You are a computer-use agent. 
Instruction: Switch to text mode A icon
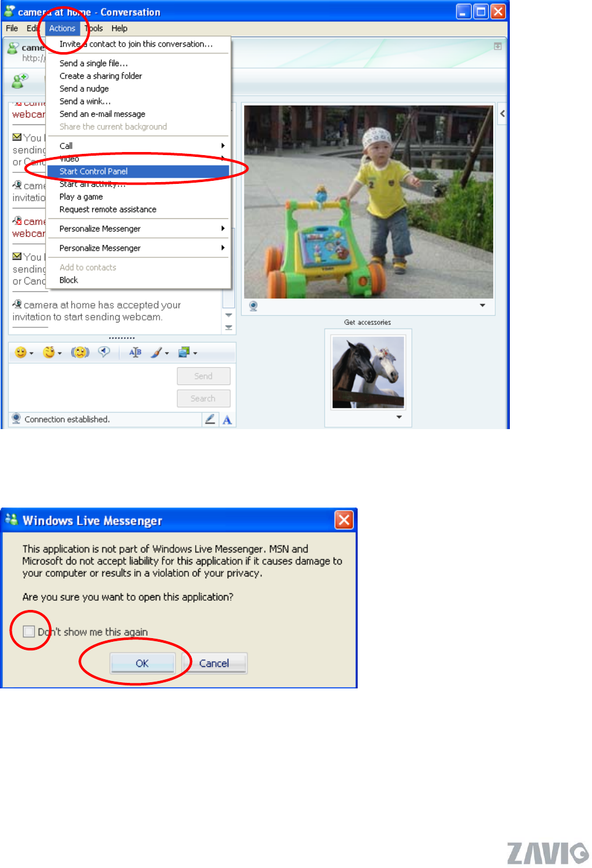tap(227, 420)
